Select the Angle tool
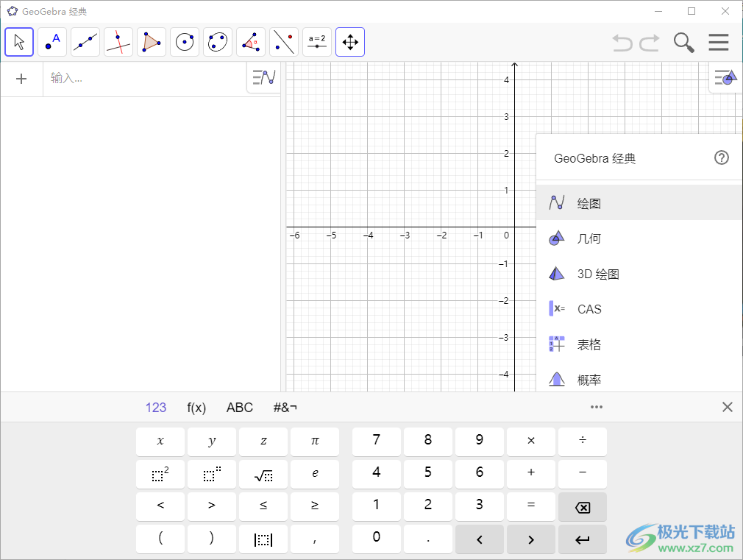 click(x=251, y=42)
